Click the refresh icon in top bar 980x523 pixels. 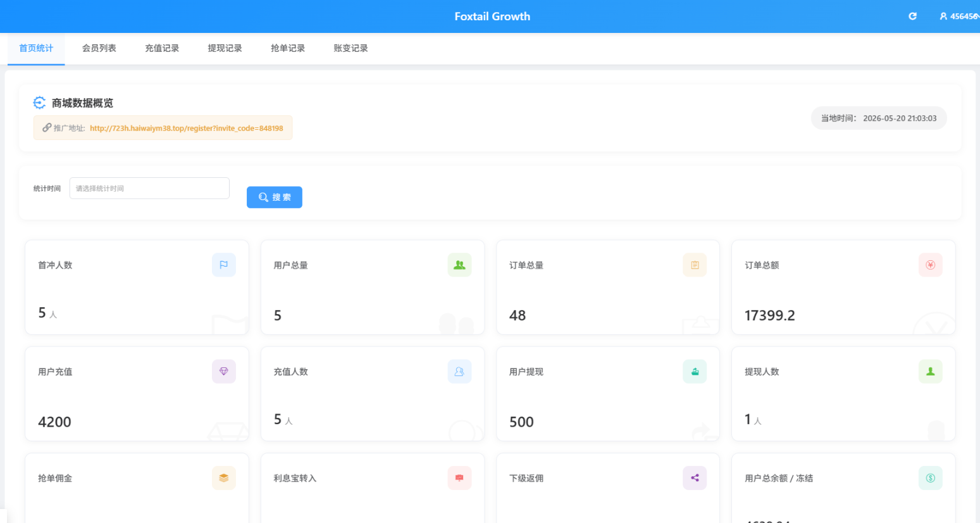pyautogui.click(x=912, y=16)
